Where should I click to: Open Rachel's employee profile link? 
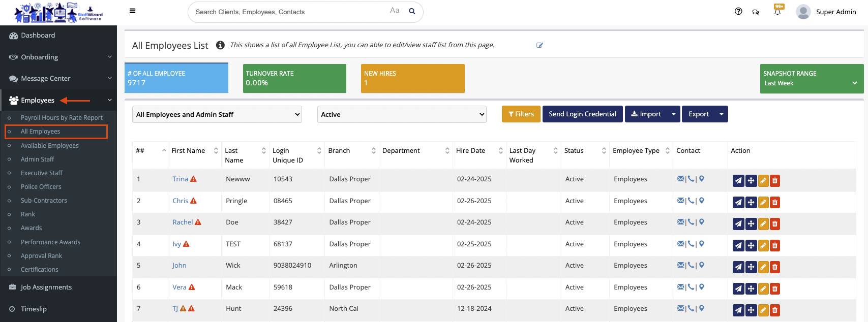pos(183,222)
